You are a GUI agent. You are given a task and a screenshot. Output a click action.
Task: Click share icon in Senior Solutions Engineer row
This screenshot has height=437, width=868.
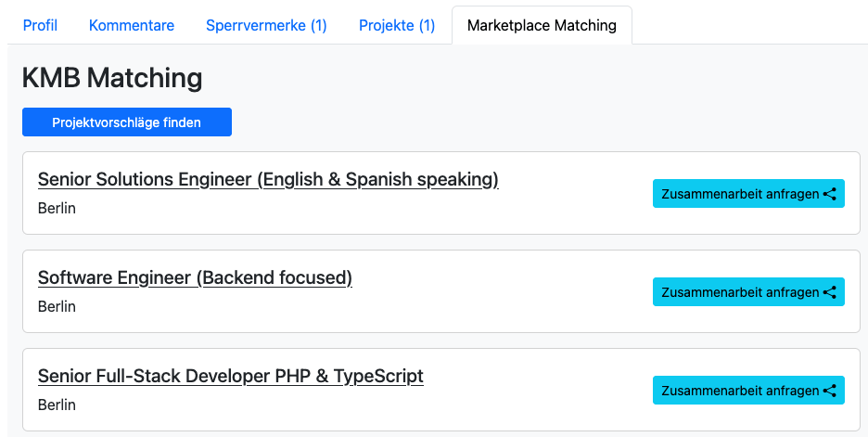click(830, 194)
